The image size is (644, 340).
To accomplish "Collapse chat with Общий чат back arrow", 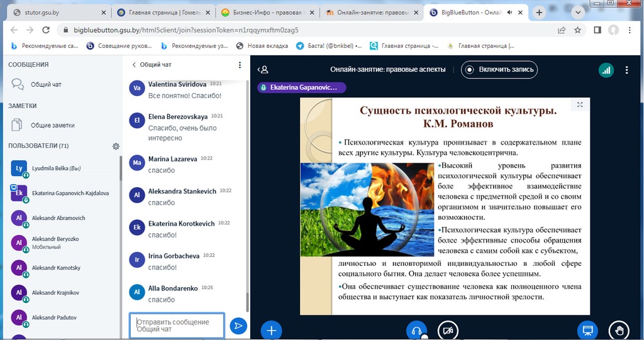I will point(134,65).
